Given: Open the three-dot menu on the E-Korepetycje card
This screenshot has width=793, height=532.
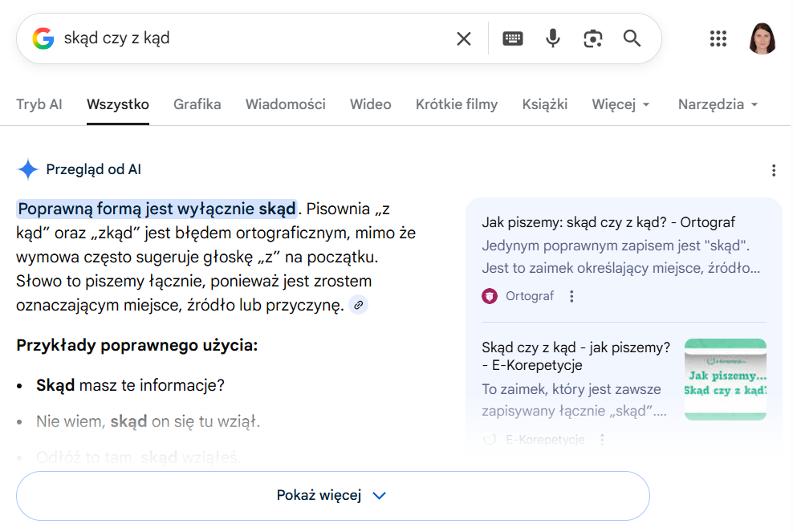Looking at the screenshot, I should 601,440.
